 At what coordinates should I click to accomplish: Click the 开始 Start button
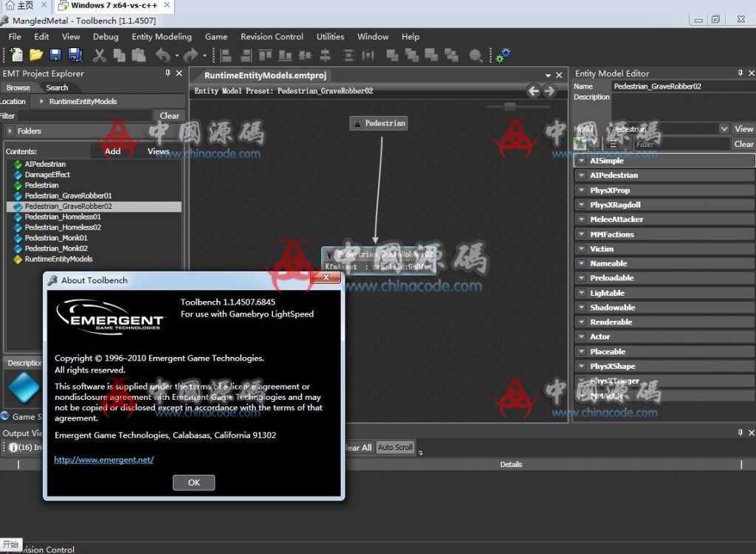pyautogui.click(x=10, y=544)
